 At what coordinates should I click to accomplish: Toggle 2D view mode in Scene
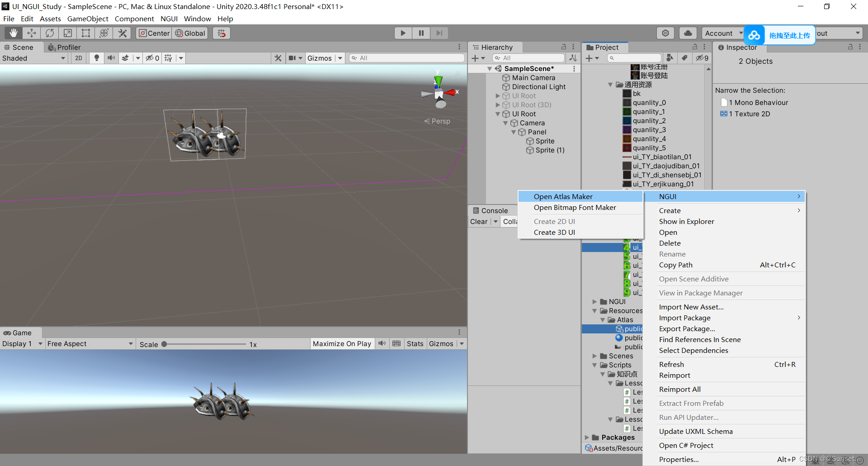[x=79, y=58]
